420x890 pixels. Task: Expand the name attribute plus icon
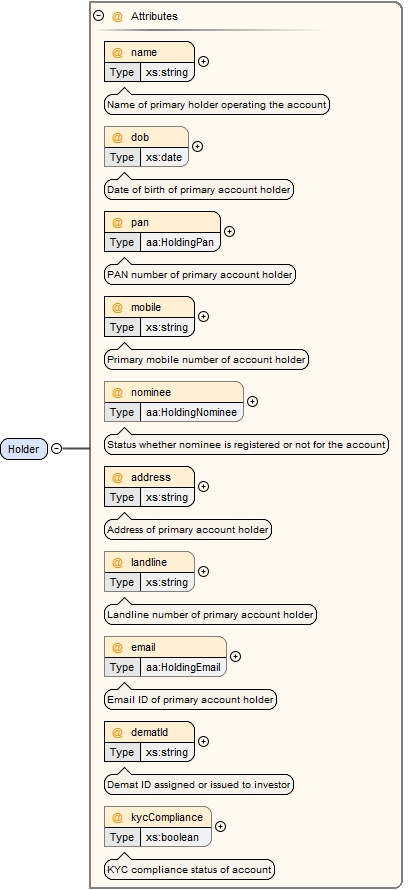click(x=203, y=61)
